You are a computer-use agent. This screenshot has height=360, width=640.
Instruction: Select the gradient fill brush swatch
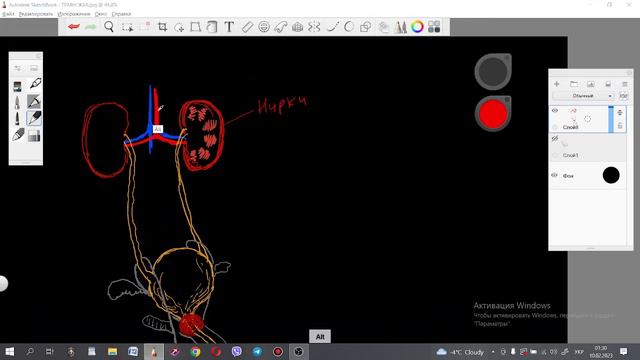[x=34, y=135]
